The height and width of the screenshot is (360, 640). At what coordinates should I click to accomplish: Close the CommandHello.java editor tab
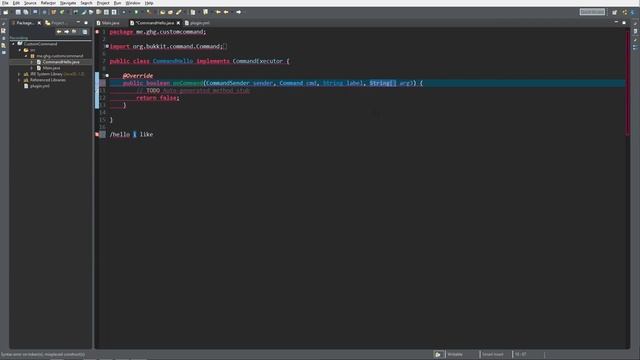(x=178, y=23)
